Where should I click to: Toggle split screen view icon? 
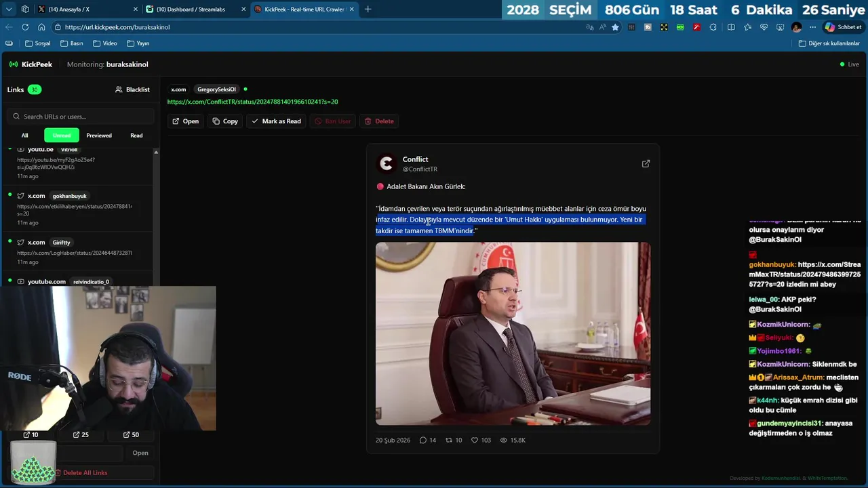pyautogui.click(x=731, y=27)
